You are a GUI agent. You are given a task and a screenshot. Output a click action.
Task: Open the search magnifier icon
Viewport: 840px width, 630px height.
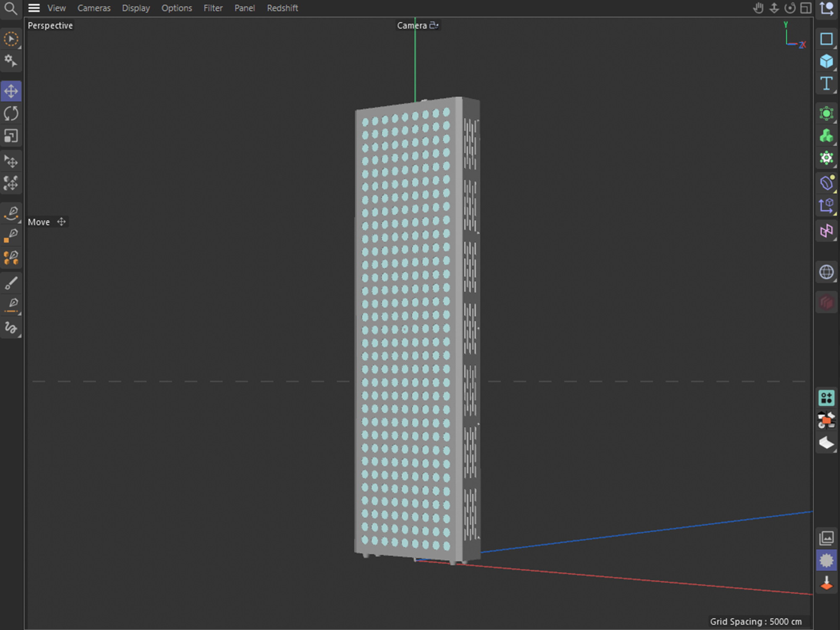coord(10,8)
